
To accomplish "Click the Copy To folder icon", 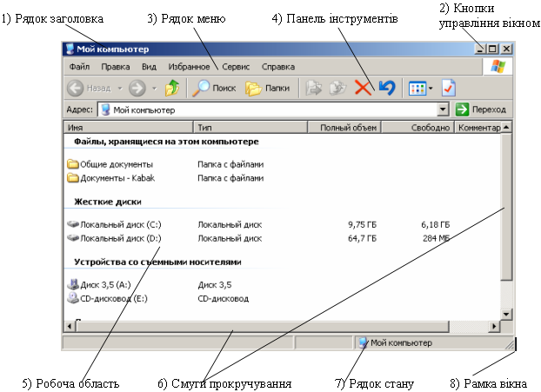I will [337, 88].
